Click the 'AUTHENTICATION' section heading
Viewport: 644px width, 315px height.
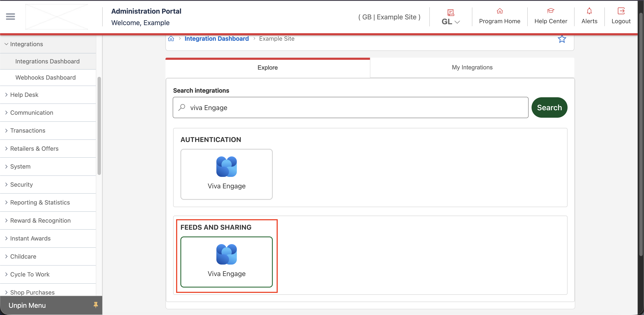211,140
